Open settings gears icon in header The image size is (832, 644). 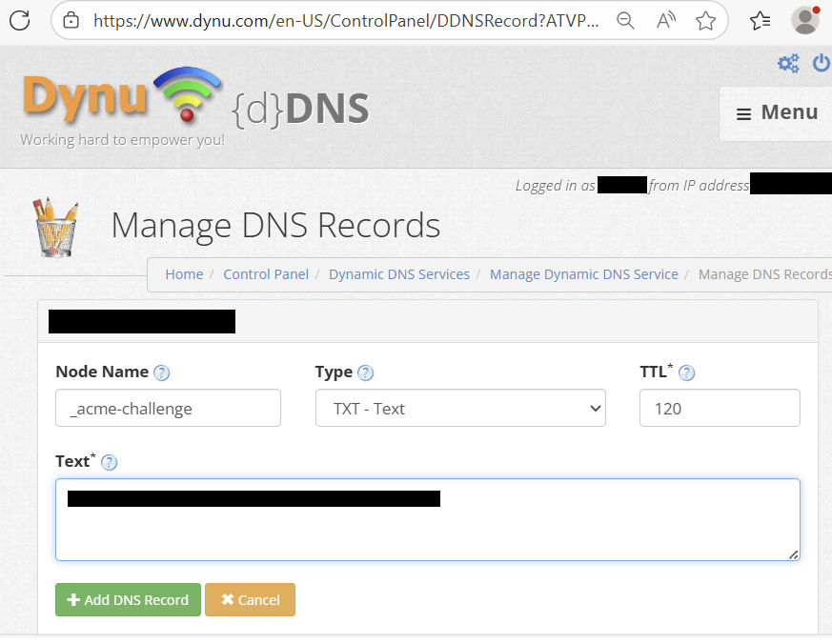(788, 63)
